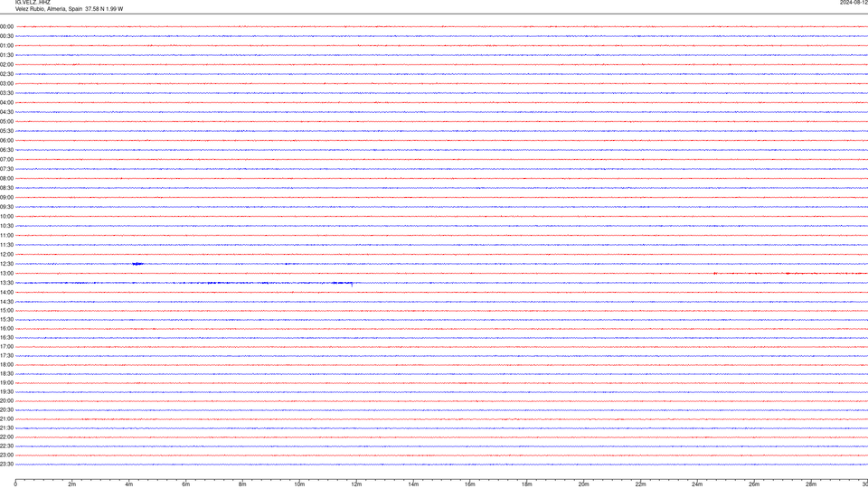
Task: Click the 14m tick on time axis
Action: [413, 484]
